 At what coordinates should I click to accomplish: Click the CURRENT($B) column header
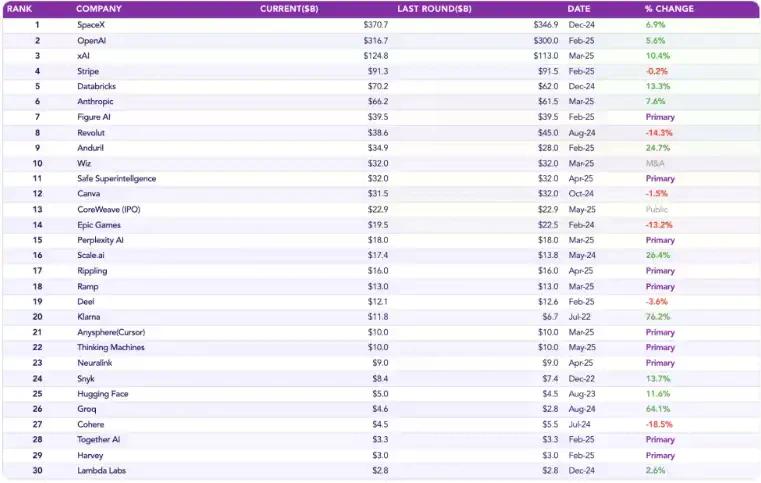tap(288, 9)
